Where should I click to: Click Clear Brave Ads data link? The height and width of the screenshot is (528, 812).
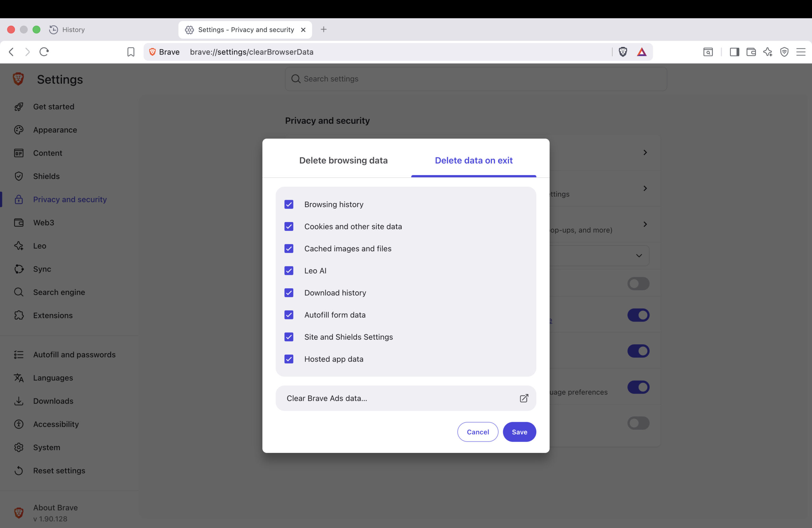[x=406, y=398]
